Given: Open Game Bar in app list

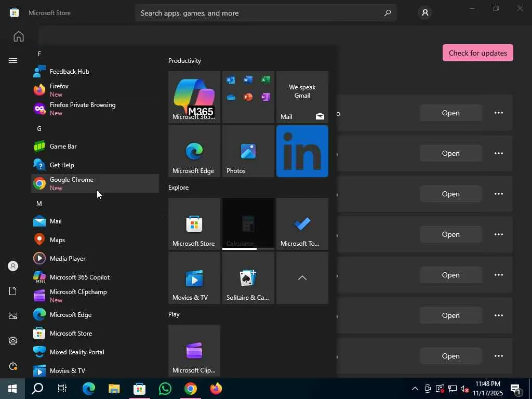Looking at the screenshot, I should point(95,146).
